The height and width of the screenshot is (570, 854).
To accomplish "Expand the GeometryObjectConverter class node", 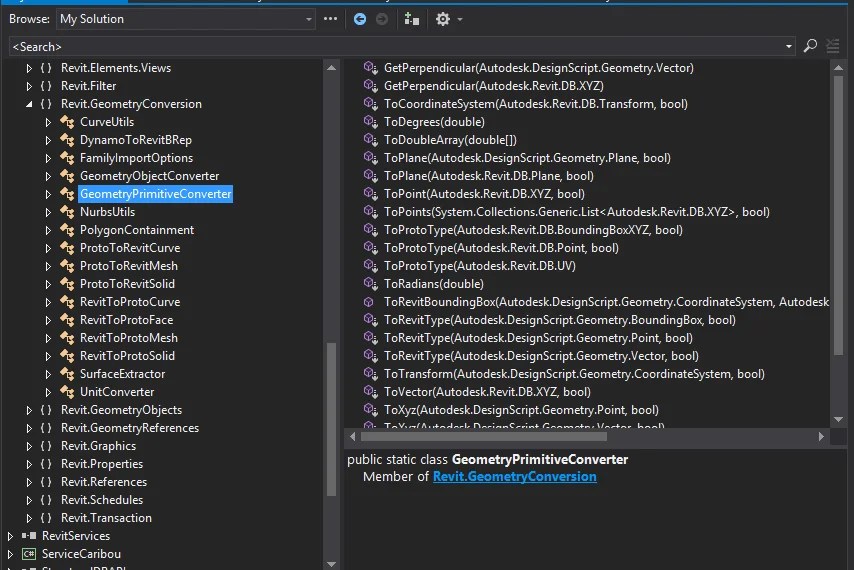I will pos(48,176).
